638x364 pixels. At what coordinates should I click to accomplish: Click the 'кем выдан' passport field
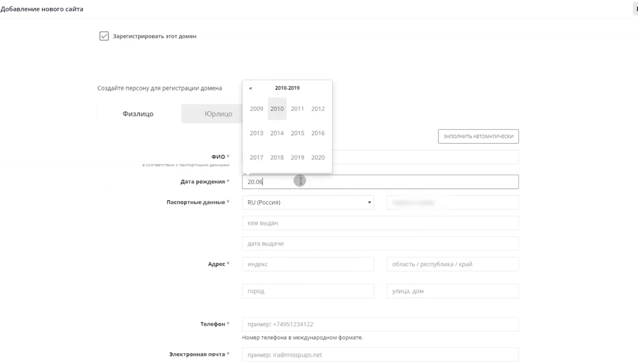coord(380,223)
